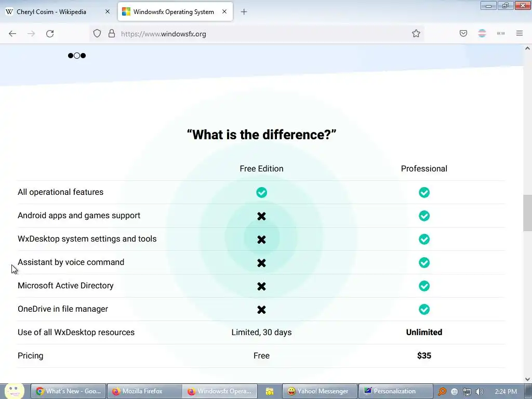Click the 'What is the difference?' heading

click(x=261, y=135)
